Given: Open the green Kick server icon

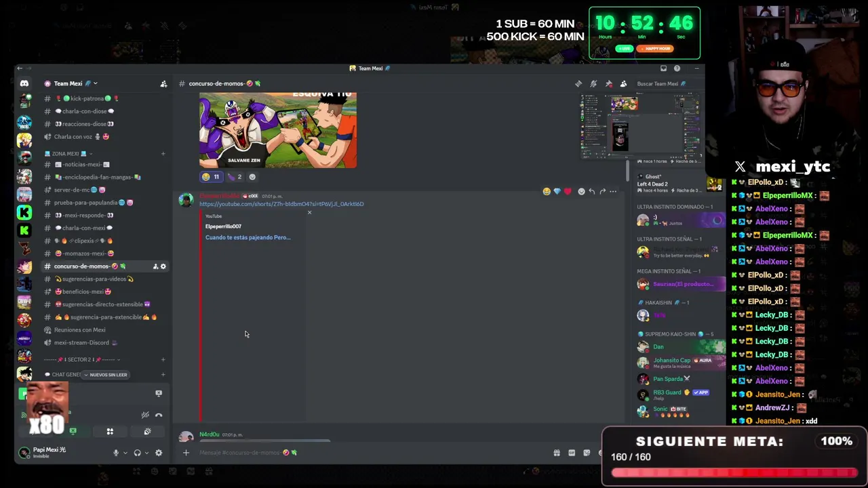Looking at the screenshot, I should coord(24,213).
